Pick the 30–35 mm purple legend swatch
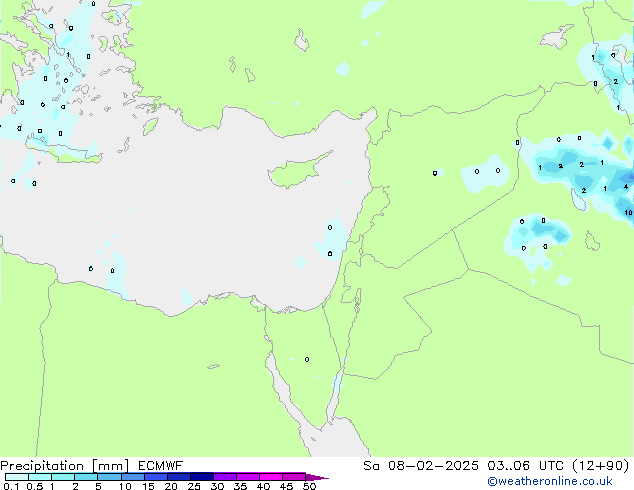This screenshot has height=490, width=634. click(225, 477)
